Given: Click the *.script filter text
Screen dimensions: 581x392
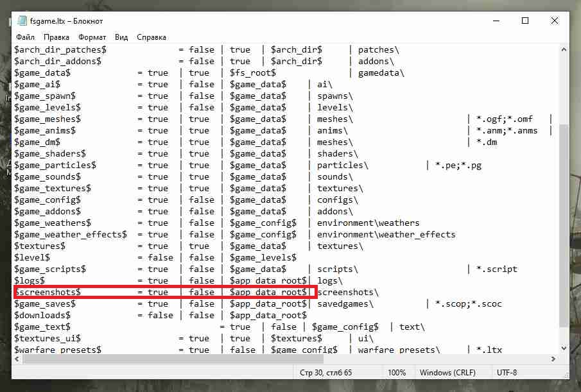Looking at the screenshot, I should pyautogui.click(x=496, y=269).
